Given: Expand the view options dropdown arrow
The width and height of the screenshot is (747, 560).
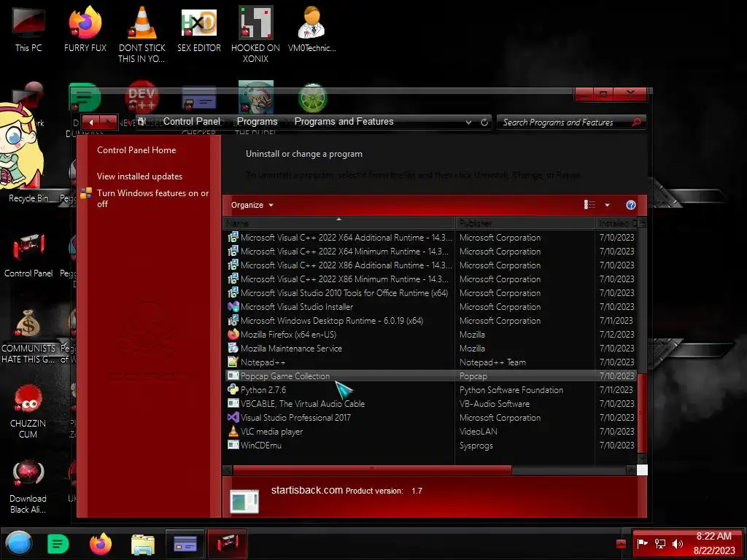Looking at the screenshot, I should [x=607, y=205].
